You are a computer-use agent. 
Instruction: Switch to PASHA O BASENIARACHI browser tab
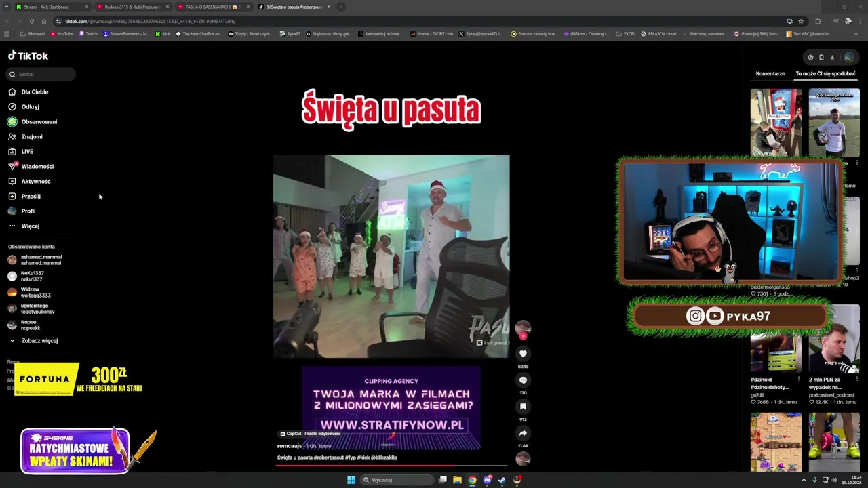[x=213, y=7]
